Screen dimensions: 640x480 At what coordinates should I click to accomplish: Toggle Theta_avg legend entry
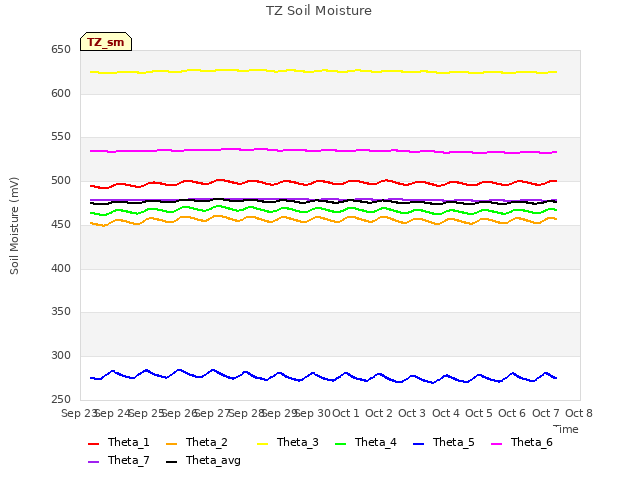(203, 460)
